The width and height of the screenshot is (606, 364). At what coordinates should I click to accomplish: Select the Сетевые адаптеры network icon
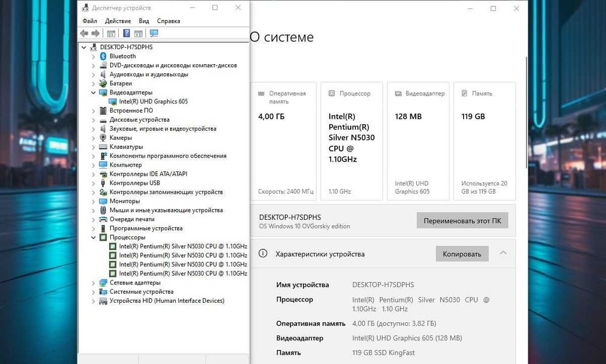[x=103, y=282]
